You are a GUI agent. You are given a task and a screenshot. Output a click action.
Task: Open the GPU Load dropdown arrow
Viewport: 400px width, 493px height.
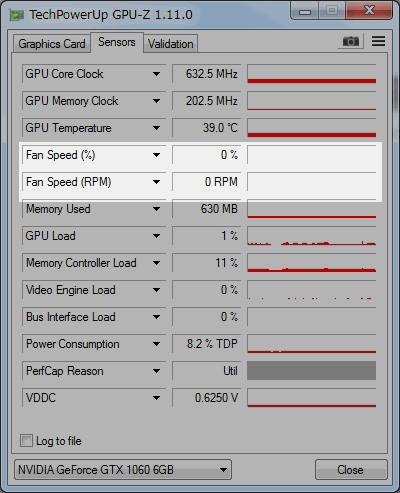tap(156, 236)
